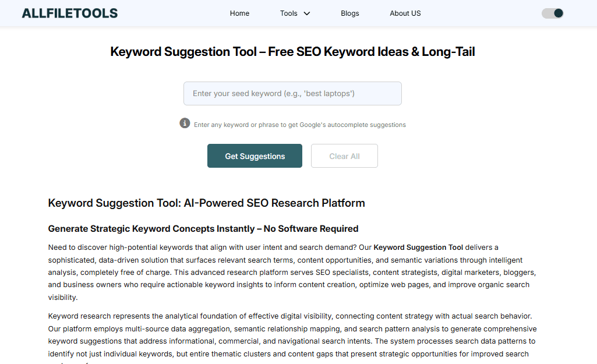Click the main page title heading
The height and width of the screenshot is (364, 597).
(x=292, y=52)
